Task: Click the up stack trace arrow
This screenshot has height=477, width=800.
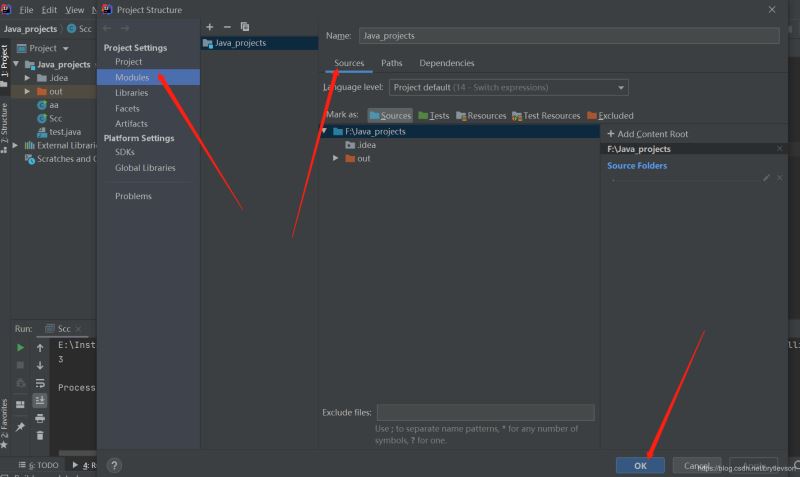Action: pyautogui.click(x=40, y=347)
